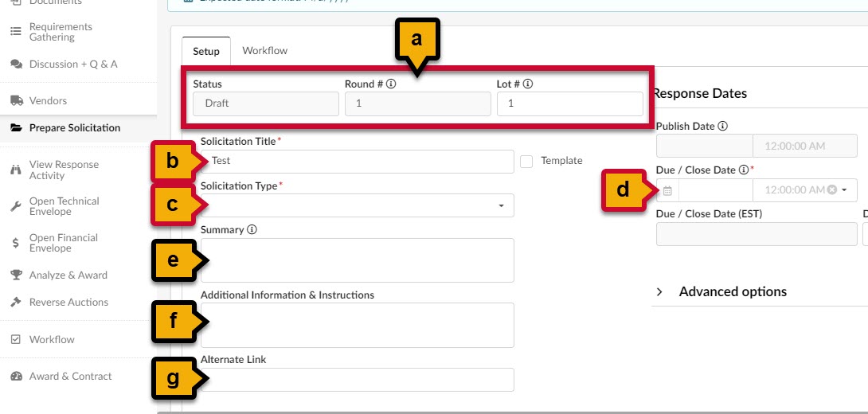Click the Vendors truck icon
The height and width of the screenshot is (414, 868).
coord(17,101)
